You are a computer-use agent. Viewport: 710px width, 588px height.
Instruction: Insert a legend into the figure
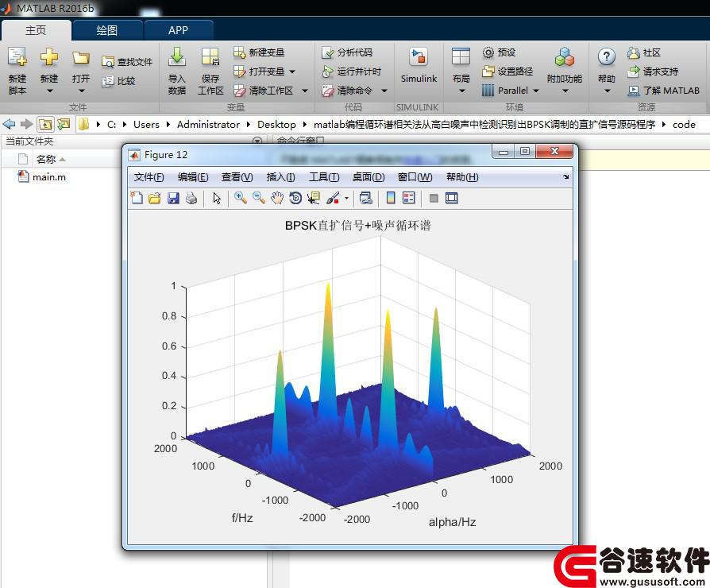tap(408, 198)
